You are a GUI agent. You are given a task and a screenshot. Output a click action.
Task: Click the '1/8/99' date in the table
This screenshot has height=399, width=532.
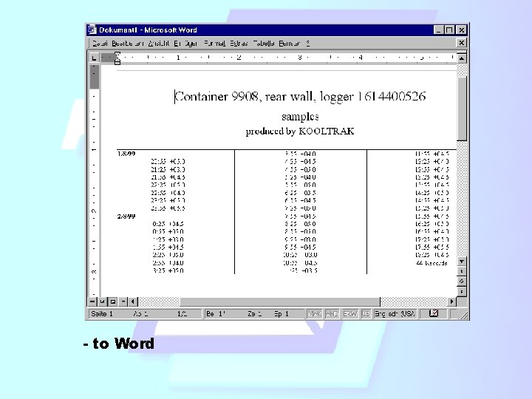[x=126, y=154]
